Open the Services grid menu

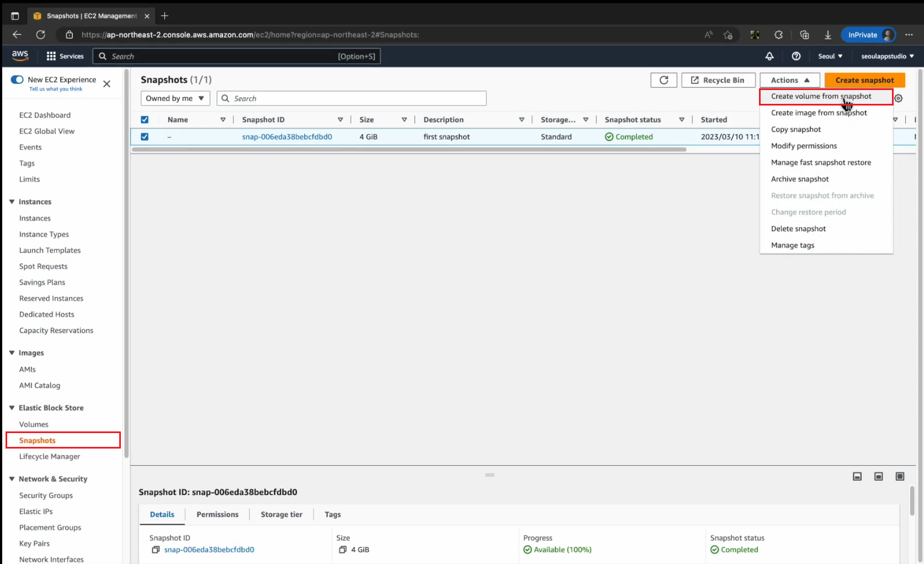coord(65,56)
